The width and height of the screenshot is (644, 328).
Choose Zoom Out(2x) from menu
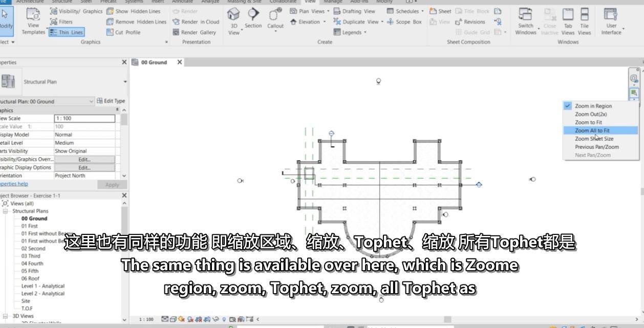[600, 114]
